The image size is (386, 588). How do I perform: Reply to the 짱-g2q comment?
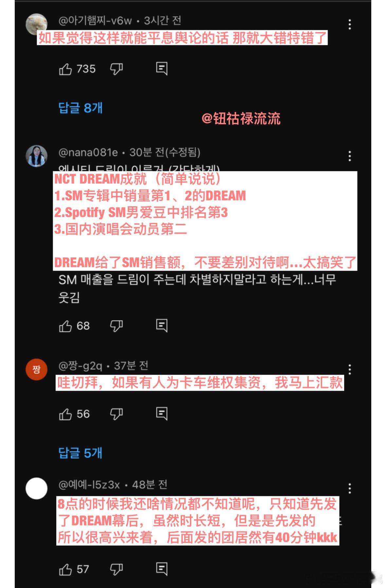point(162,414)
